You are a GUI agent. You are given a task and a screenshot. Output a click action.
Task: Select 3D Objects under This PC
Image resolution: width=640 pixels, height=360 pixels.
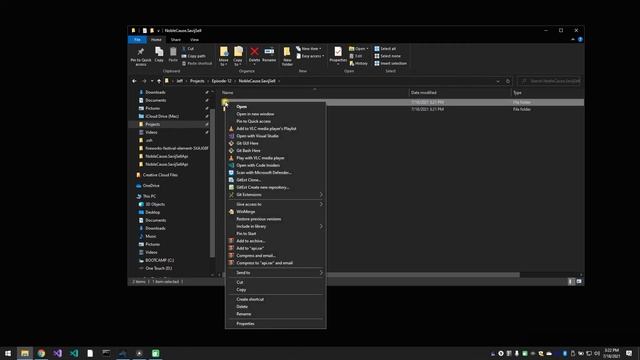pyautogui.click(x=155, y=204)
